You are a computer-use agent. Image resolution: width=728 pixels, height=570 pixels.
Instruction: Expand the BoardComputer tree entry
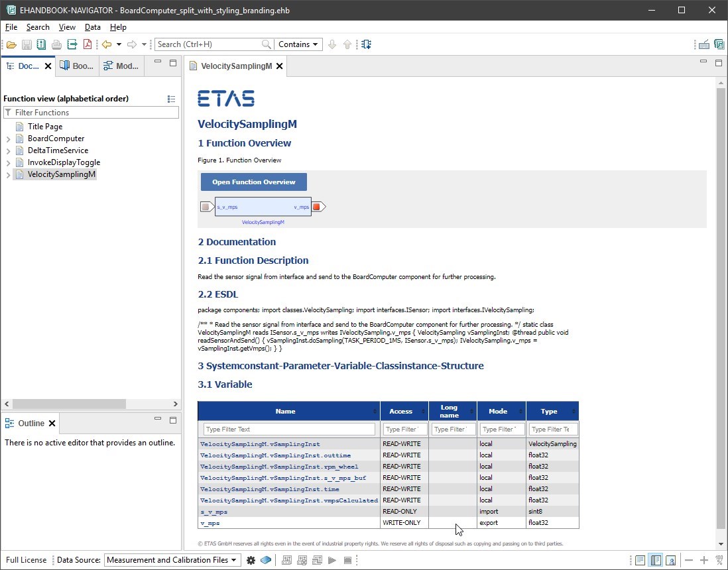[7, 139]
